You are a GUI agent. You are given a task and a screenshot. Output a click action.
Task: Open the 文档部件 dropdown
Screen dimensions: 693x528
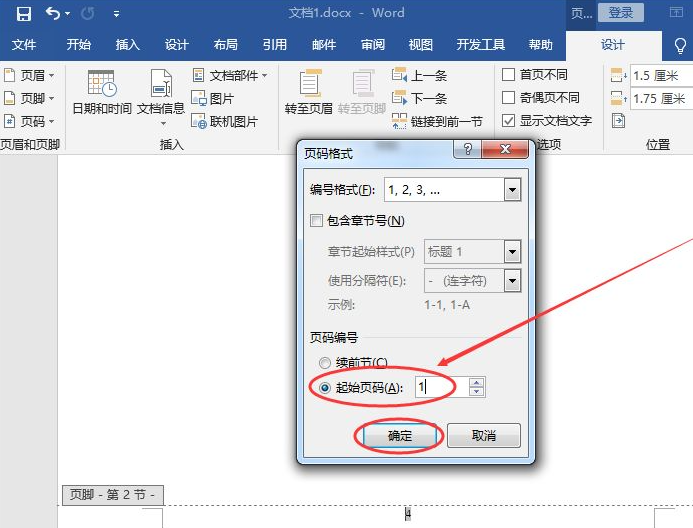[x=230, y=76]
